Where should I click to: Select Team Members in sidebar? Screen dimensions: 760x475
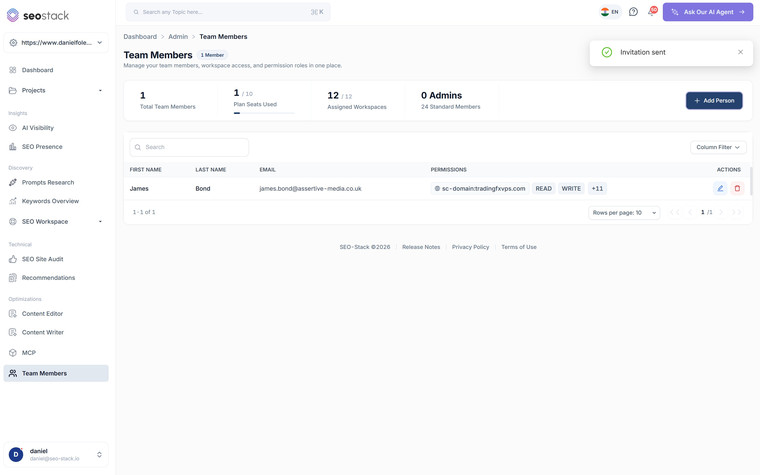click(56, 373)
